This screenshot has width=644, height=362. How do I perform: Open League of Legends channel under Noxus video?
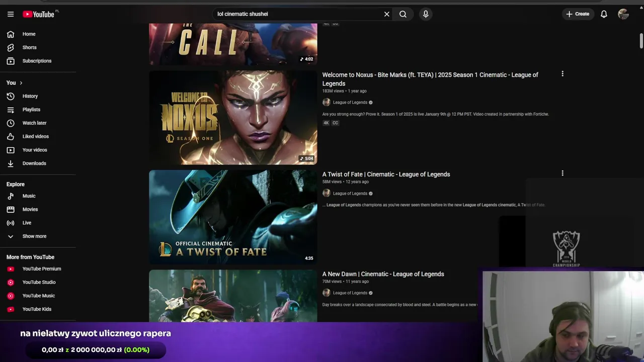[x=350, y=103]
